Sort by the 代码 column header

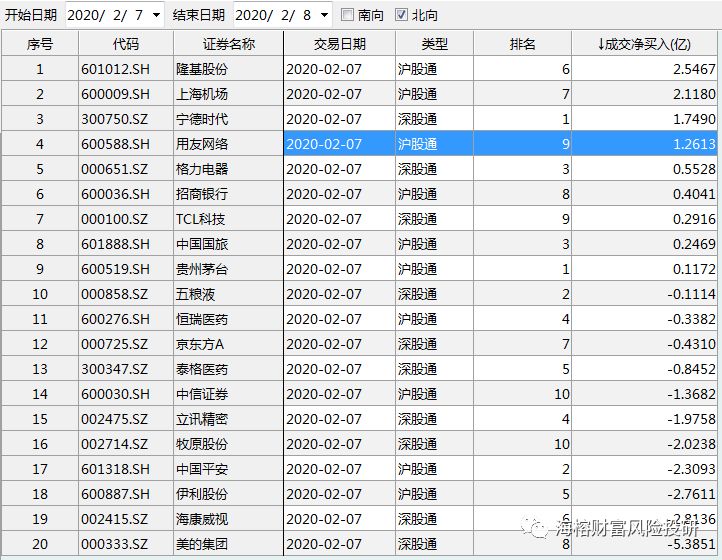[126, 44]
